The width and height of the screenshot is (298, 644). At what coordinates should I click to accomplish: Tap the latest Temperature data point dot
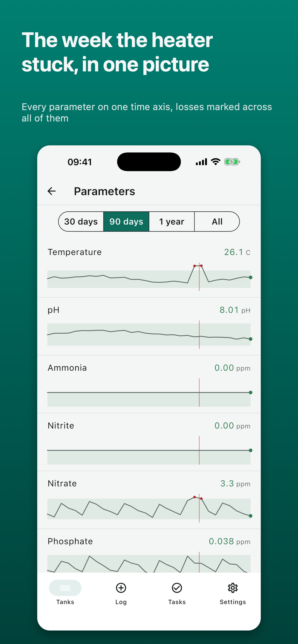251,277
